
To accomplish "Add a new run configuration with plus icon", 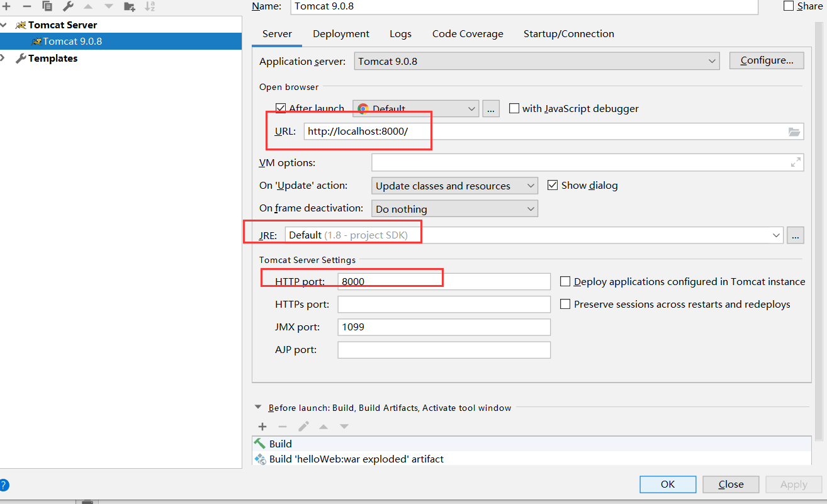I will click(7, 6).
